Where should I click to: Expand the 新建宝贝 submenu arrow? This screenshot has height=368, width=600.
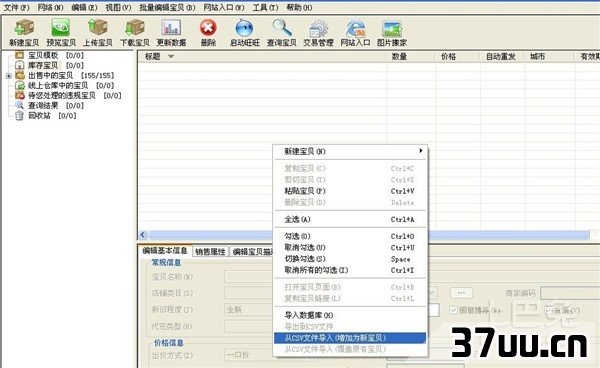pyautogui.click(x=421, y=151)
